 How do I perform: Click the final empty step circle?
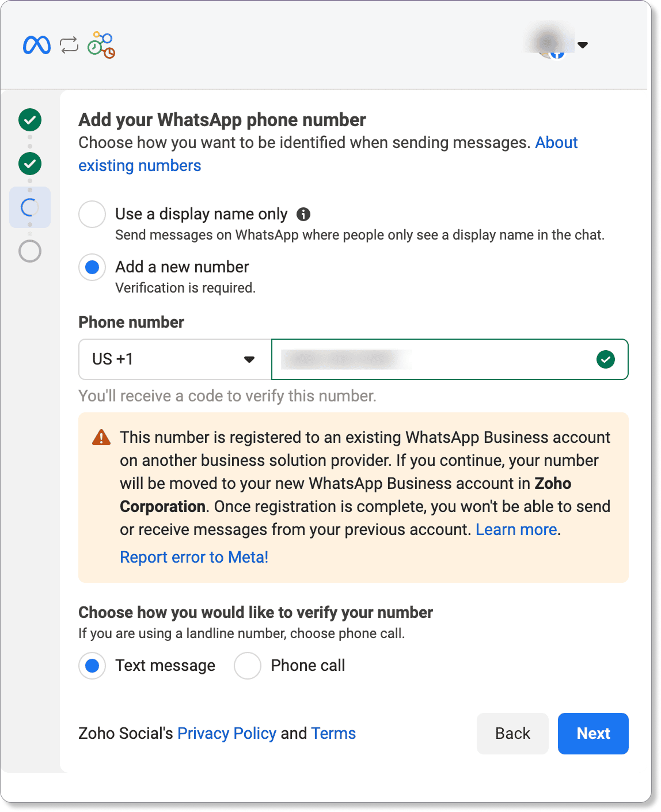(30, 251)
